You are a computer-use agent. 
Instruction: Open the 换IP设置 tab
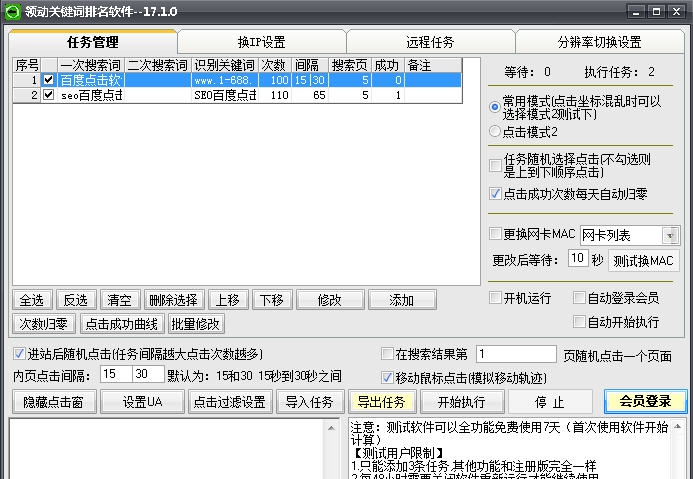point(262,42)
